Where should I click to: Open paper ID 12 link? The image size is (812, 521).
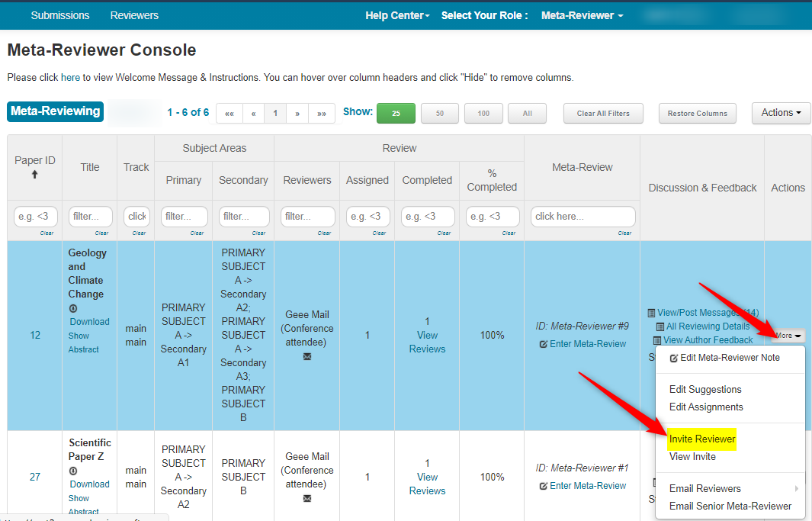[35, 335]
